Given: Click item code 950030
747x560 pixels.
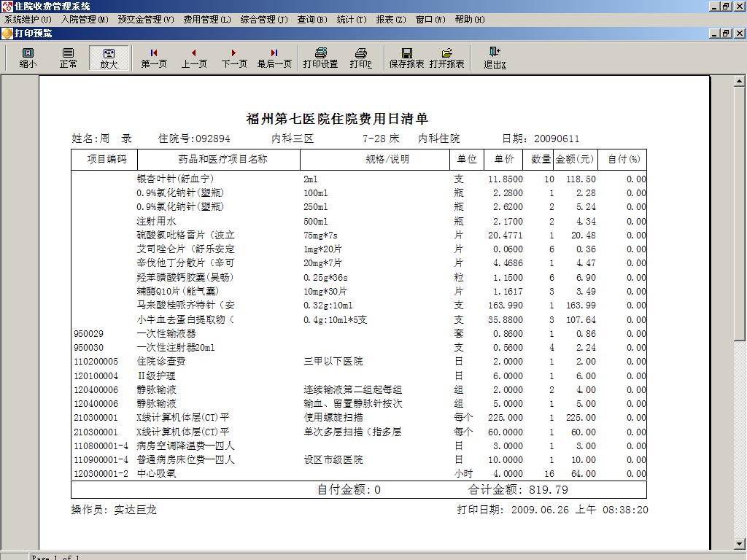Looking at the screenshot, I should (x=88, y=348).
